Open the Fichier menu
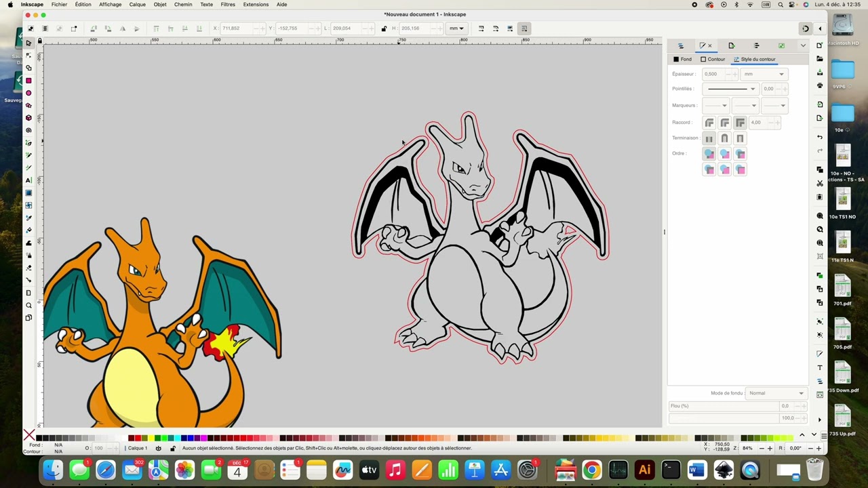 (59, 4)
